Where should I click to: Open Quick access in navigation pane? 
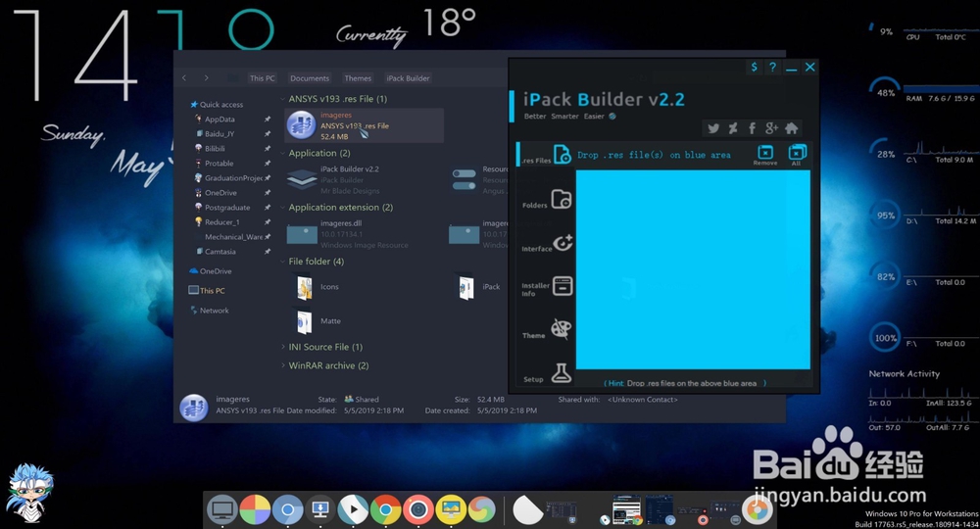coord(217,104)
